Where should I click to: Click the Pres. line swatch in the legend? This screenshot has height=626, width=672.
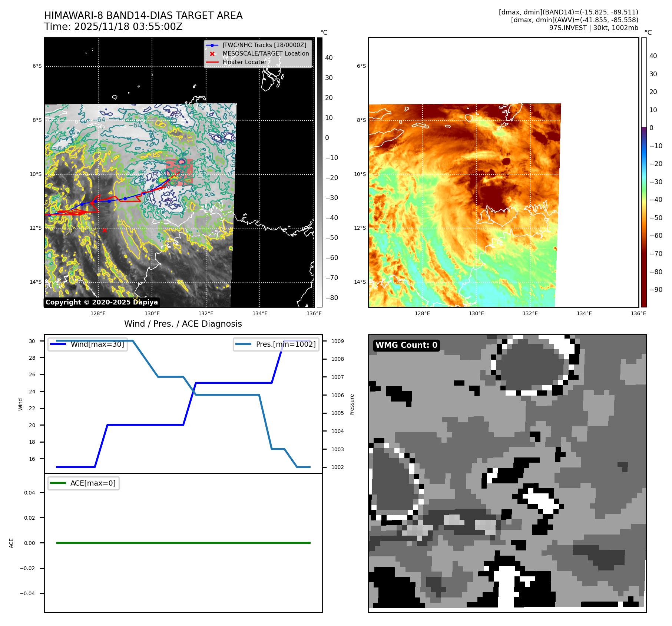click(x=243, y=344)
